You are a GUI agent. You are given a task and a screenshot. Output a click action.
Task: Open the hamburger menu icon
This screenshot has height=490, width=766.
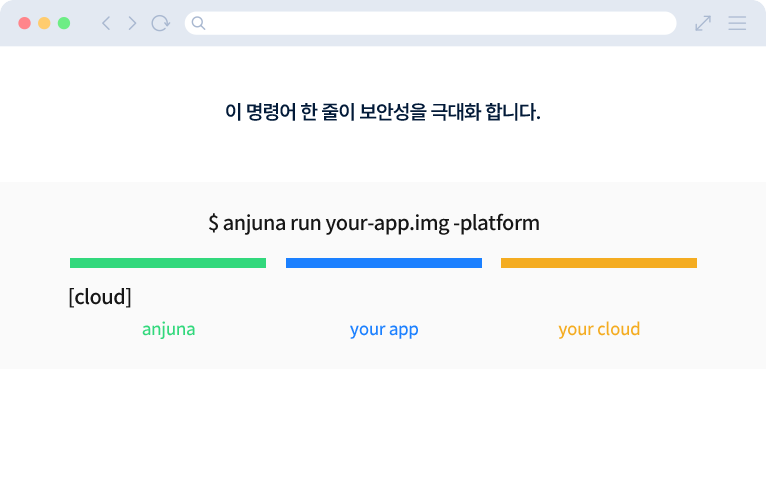(737, 23)
